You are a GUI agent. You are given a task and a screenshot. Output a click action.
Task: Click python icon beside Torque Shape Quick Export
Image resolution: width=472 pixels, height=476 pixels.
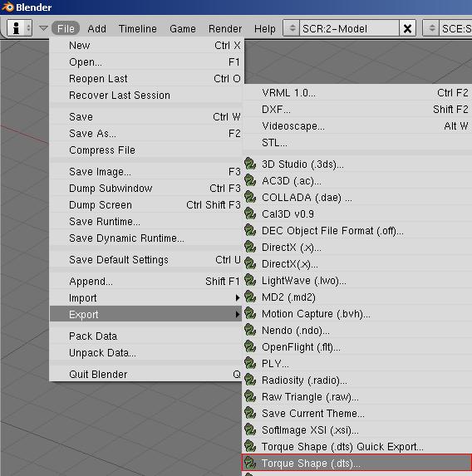pos(250,447)
